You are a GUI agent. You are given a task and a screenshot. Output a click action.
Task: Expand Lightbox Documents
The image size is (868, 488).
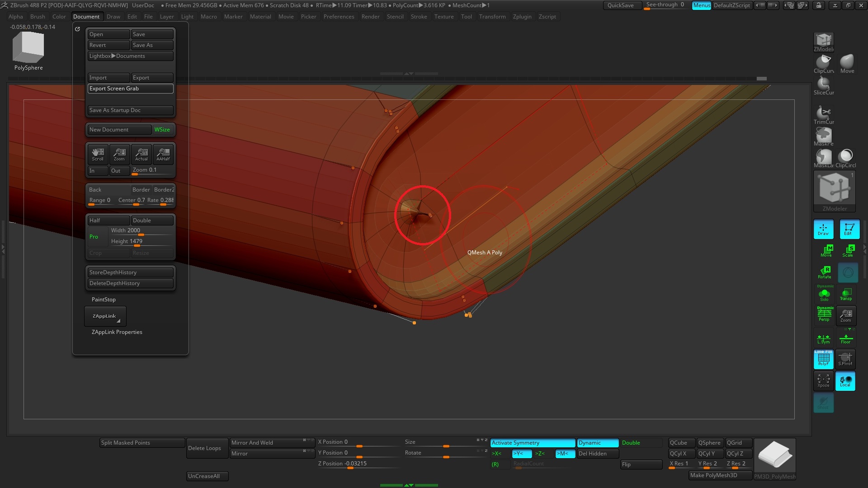coord(130,56)
